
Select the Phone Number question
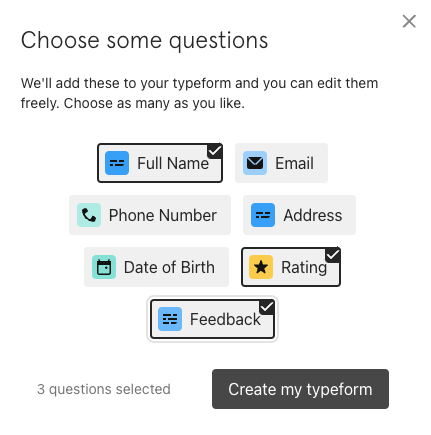(150, 215)
